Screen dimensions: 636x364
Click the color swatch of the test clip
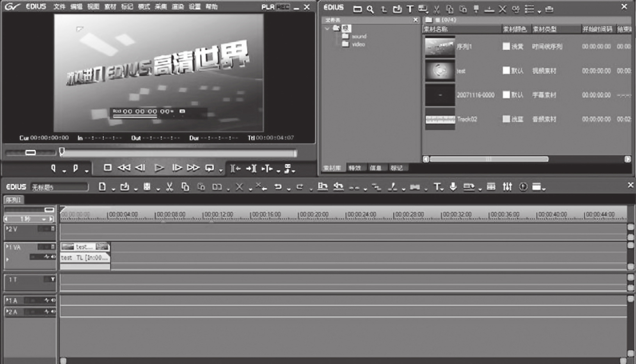[506, 70]
